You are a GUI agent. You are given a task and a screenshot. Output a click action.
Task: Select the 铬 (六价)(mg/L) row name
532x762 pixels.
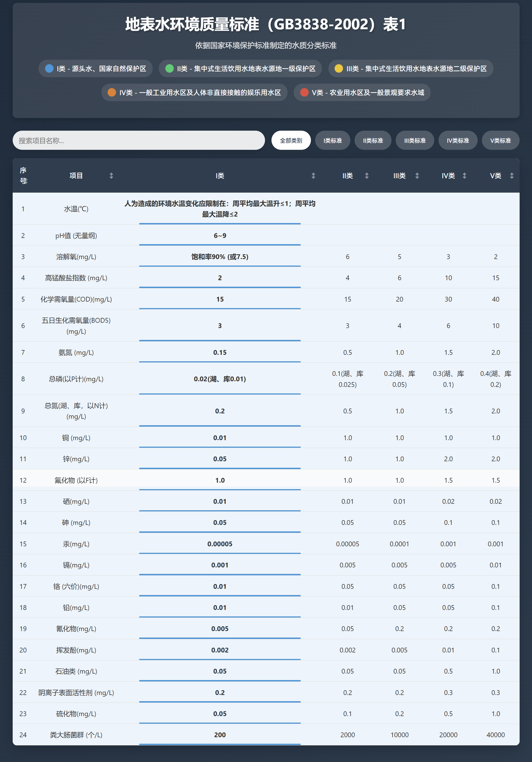(76, 587)
